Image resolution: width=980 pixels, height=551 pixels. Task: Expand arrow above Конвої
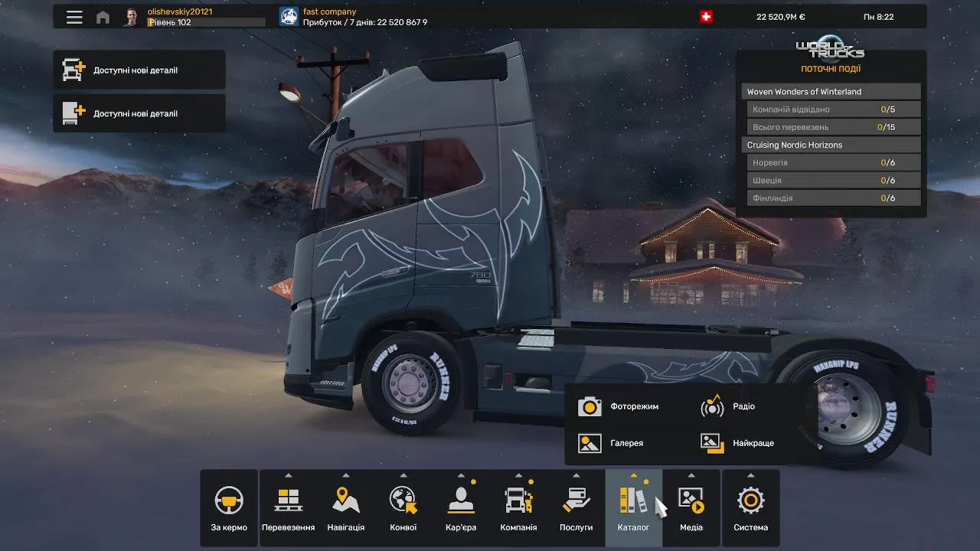[403, 475]
